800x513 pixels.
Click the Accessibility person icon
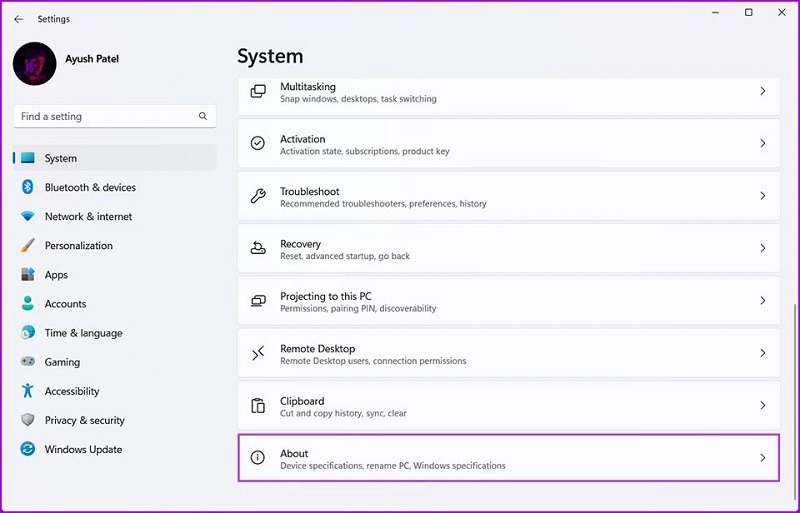point(27,391)
